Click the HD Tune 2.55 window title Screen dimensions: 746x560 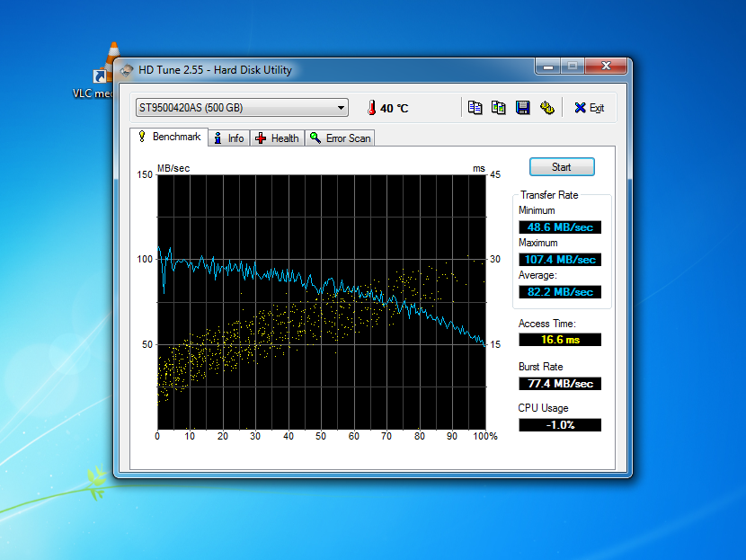point(215,70)
